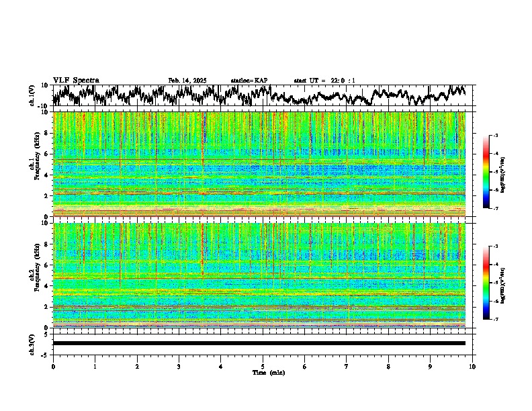The image size is (532, 411).
Task: Click the time axis tick label "7"
Action: [x=347, y=367]
